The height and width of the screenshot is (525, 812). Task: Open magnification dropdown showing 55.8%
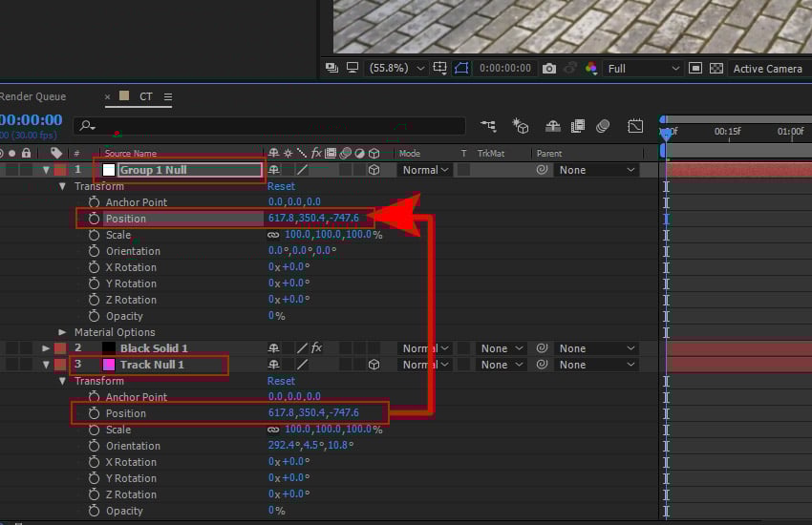point(396,69)
